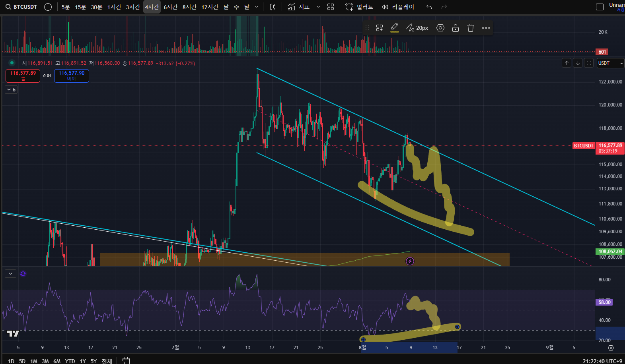Redo the last undone action
This screenshot has width=625, height=364.
pos(444,7)
